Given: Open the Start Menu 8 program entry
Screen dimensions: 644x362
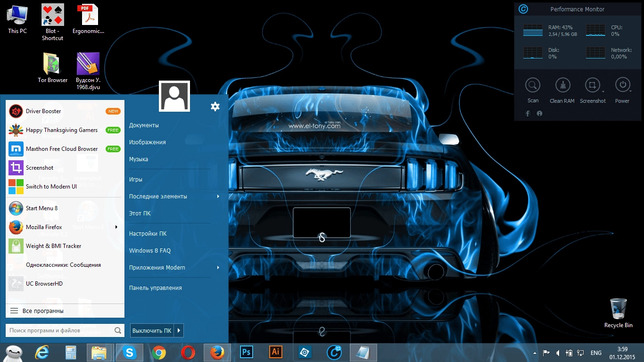Looking at the screenshot, I should (65, 208).
